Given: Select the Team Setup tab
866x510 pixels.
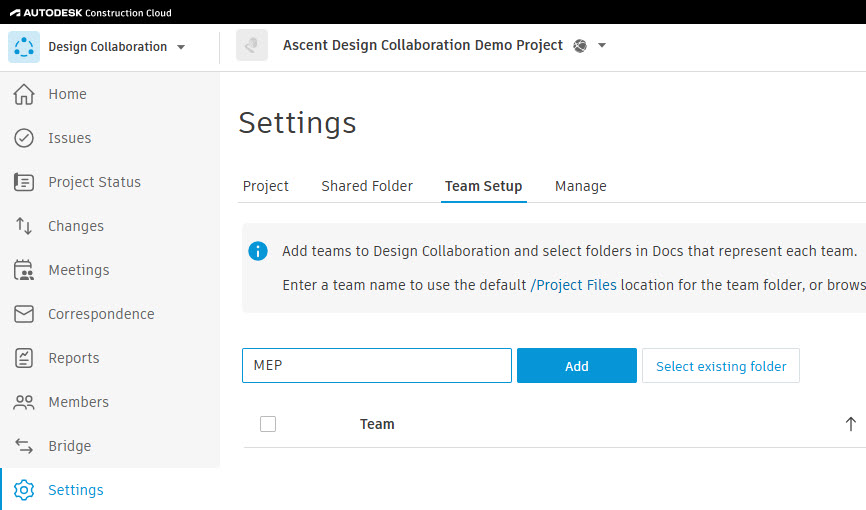Looking at the screenshot, I should point(484,186).
